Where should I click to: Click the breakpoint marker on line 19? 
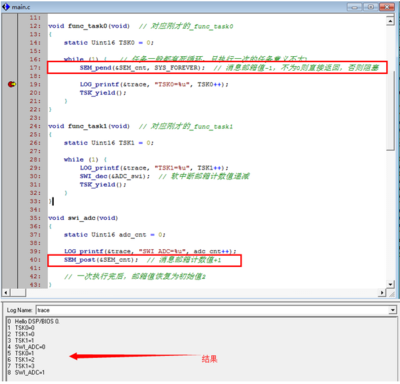pos(12,84)
